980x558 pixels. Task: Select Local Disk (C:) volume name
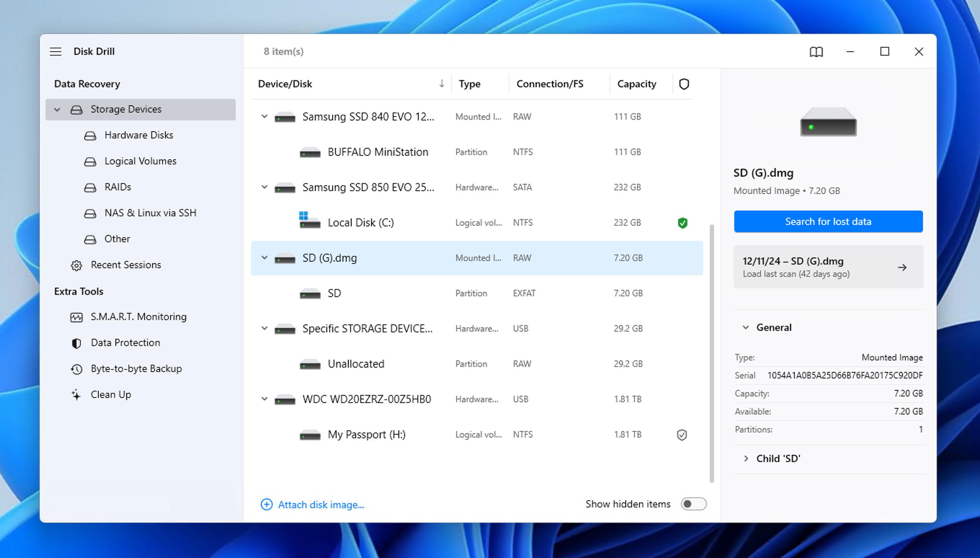360,223
